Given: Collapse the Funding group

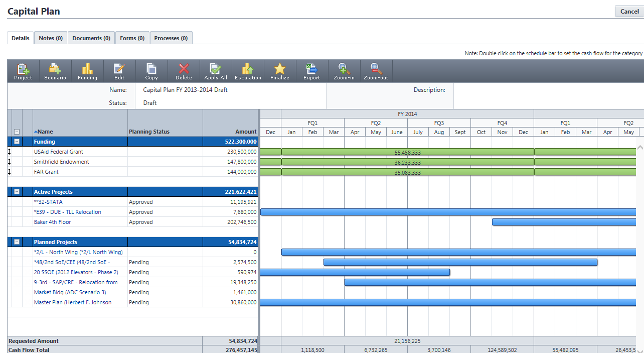Looking at the screenshot, I should point(17,142).
